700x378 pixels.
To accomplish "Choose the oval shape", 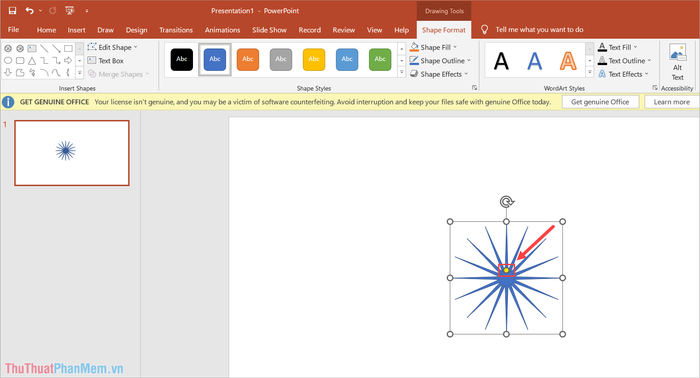I will (x=8, y=60).
